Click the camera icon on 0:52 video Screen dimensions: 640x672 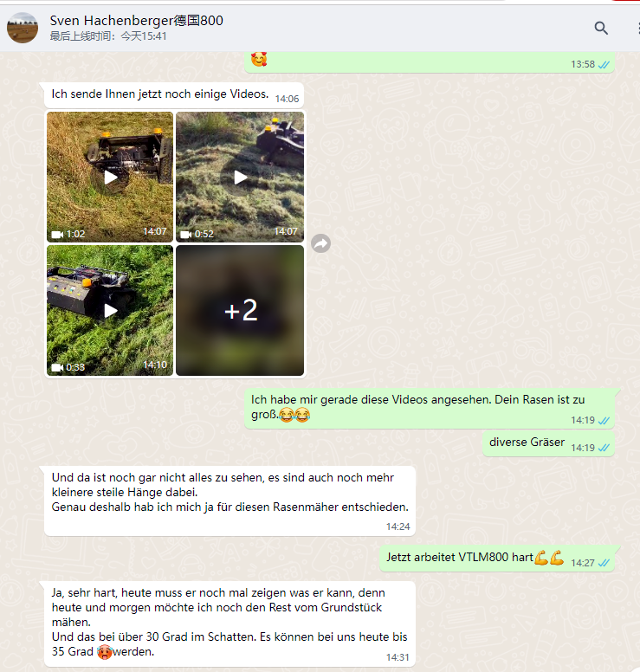(186, 235)
